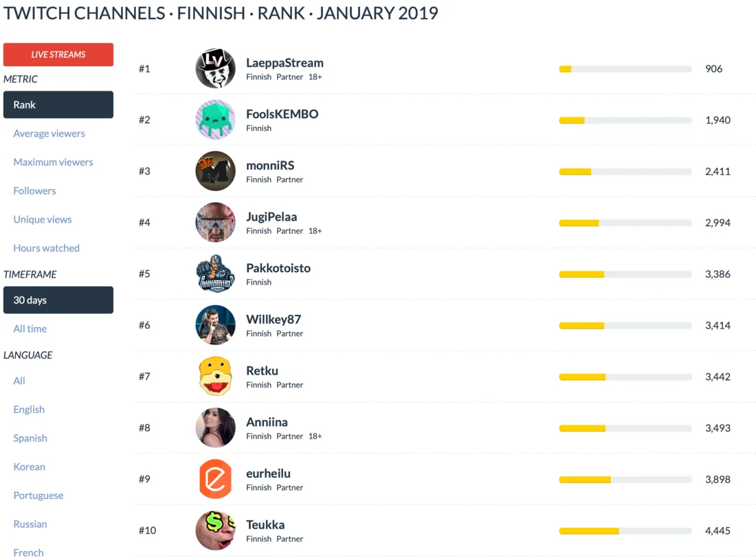This screenshot has height=558, width=756.
Task: Select JugiPelaa's avatar picture
Action: click(x=215, y=223)
